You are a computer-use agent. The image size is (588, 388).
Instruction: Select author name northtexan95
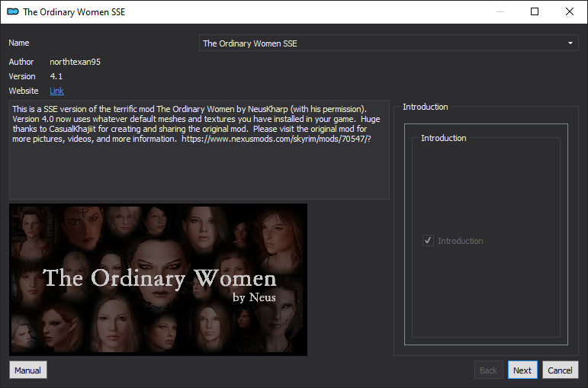click(75, 62)
